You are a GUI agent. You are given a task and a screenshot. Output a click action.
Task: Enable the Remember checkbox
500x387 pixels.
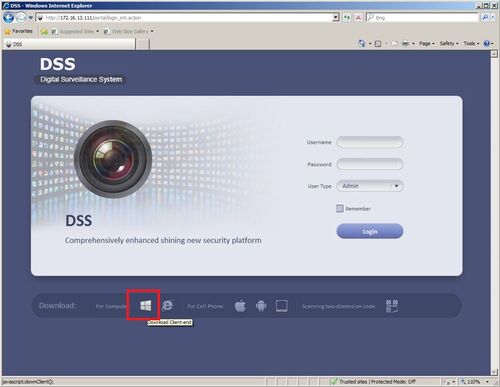pos(339,208)
